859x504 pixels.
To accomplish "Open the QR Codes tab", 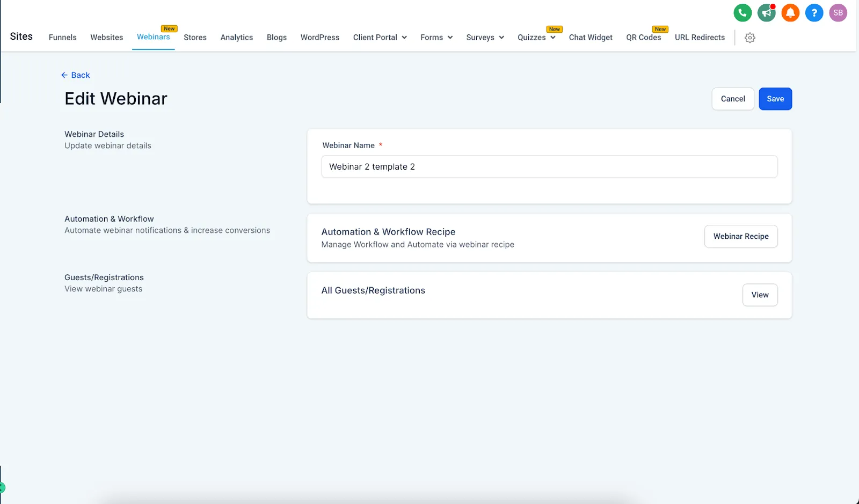I will 644,38.
